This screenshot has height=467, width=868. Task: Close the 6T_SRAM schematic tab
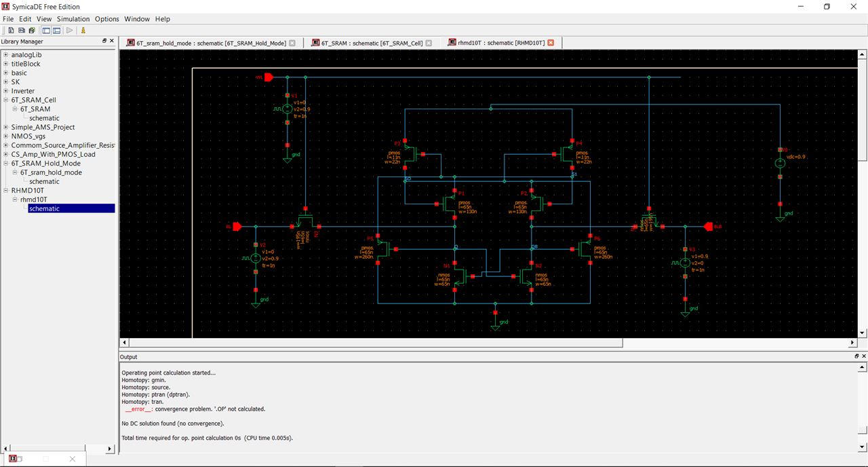coord(429,43)
